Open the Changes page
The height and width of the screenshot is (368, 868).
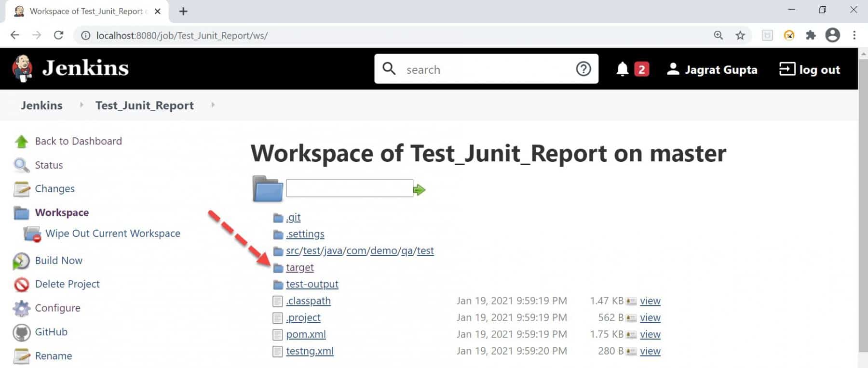(54, 189)
